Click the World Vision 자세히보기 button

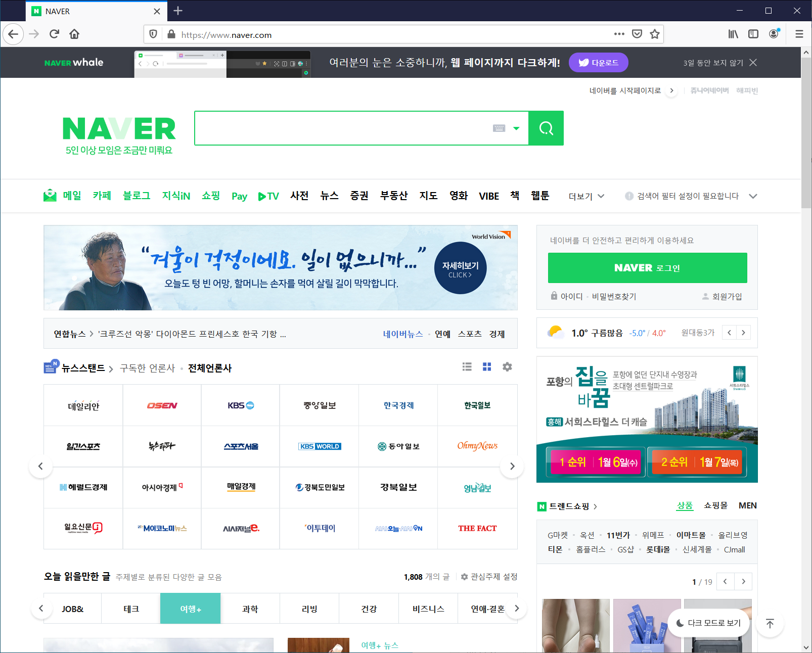461,268
